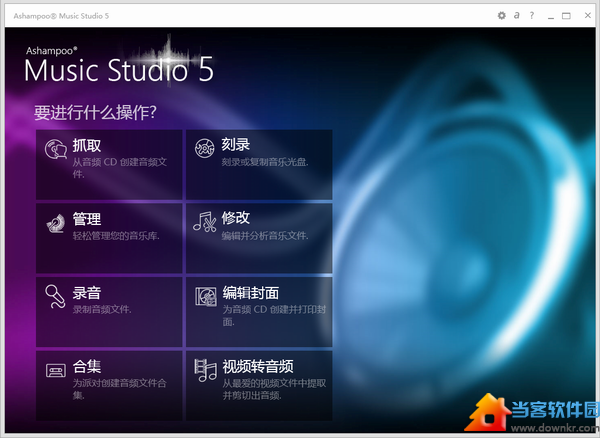Click the music library icon beside 管理
The height and width of the screenshot is (438, 600).
56,223
